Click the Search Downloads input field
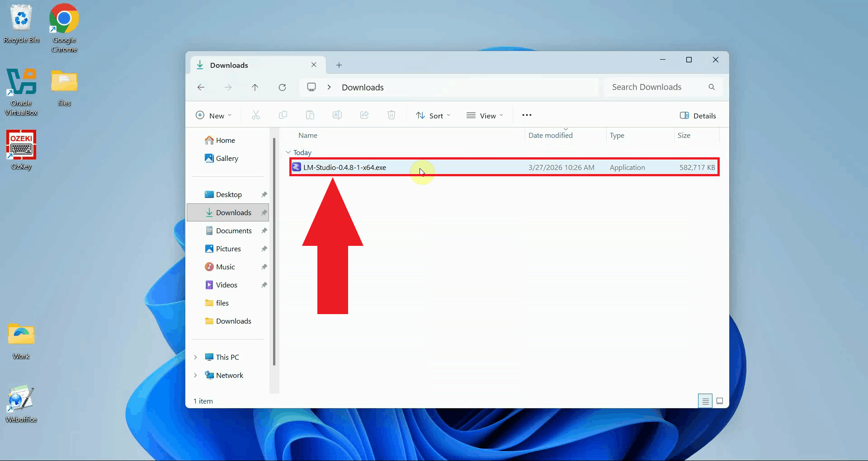The width and height of the screenshot is (868, 461). coord(656,87)
